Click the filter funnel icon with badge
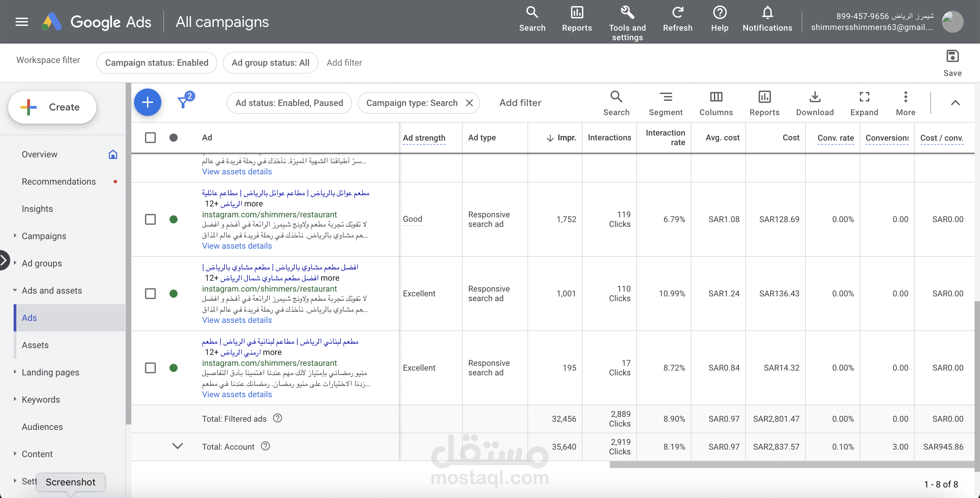Image resolution: width=980 pixels, height=498 pixels. [184, 102]
